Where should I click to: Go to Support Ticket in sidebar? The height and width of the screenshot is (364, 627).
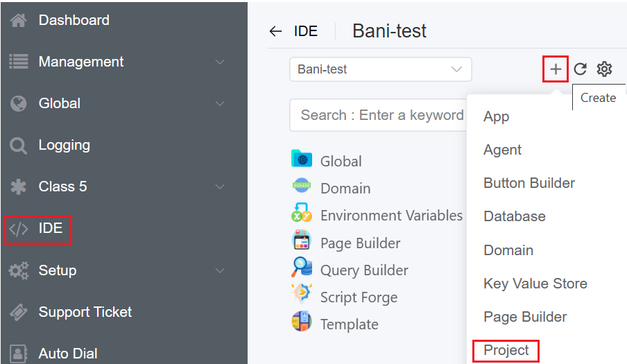coord(85,312)
